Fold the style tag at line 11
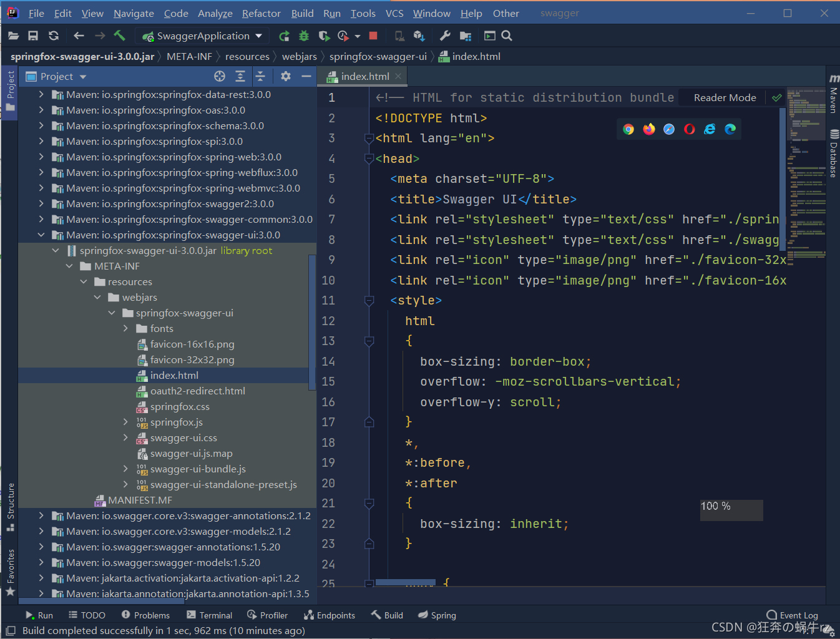This screenshot has height=639, width=840. pyautogui.click(x=369, y=301)
